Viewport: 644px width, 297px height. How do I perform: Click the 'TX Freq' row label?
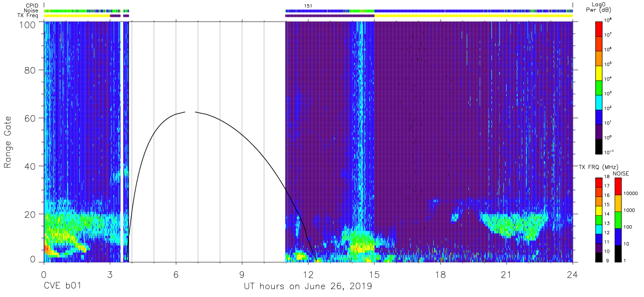[x=29, y=16]
